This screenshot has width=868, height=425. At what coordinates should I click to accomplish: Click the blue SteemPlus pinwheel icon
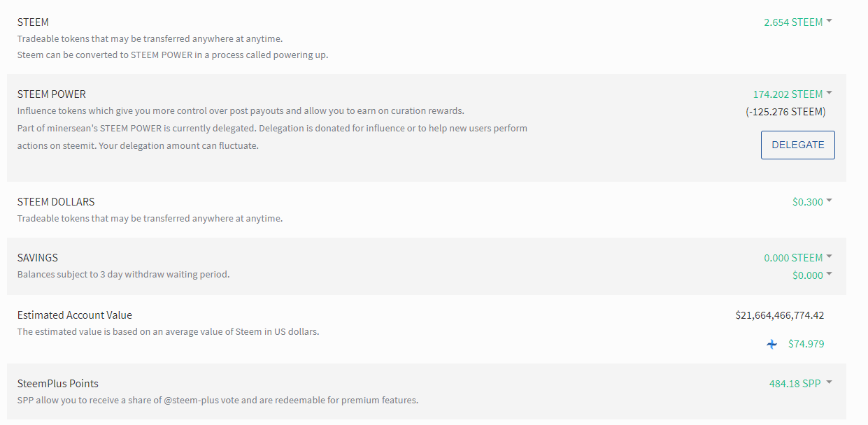tap(771, 344)
